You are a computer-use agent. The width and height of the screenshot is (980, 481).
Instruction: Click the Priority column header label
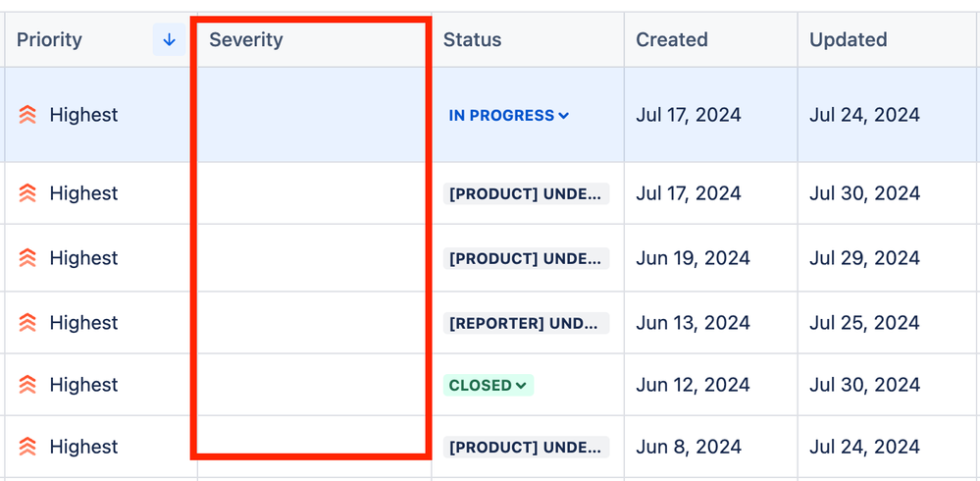tap(49, 39)
